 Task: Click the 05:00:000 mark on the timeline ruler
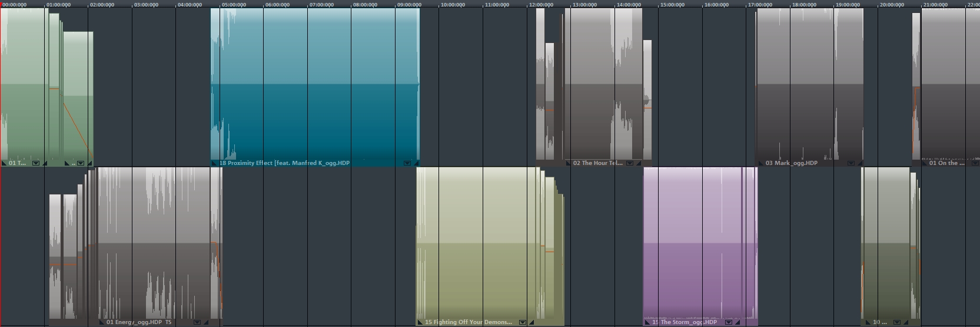coord(234,5)
